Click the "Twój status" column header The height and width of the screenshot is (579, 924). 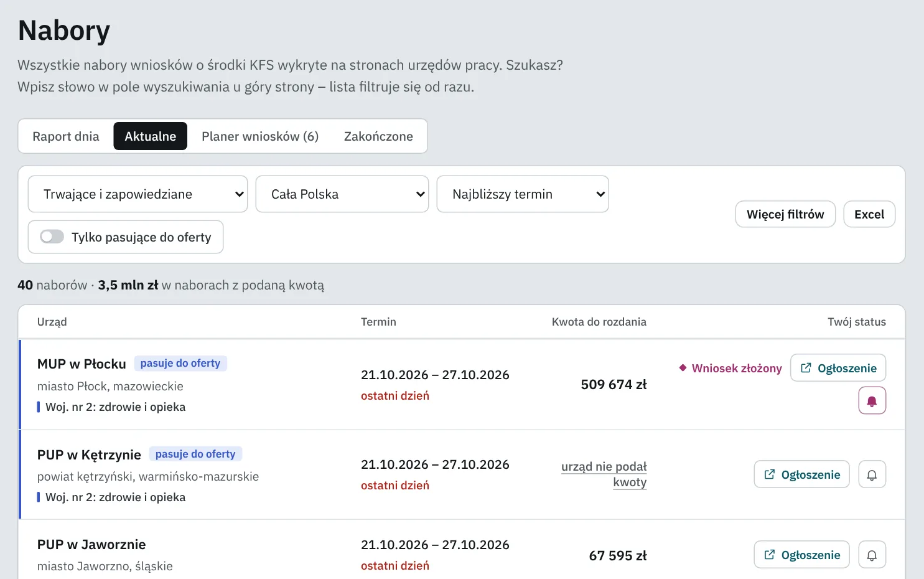(x=857, y=322)
